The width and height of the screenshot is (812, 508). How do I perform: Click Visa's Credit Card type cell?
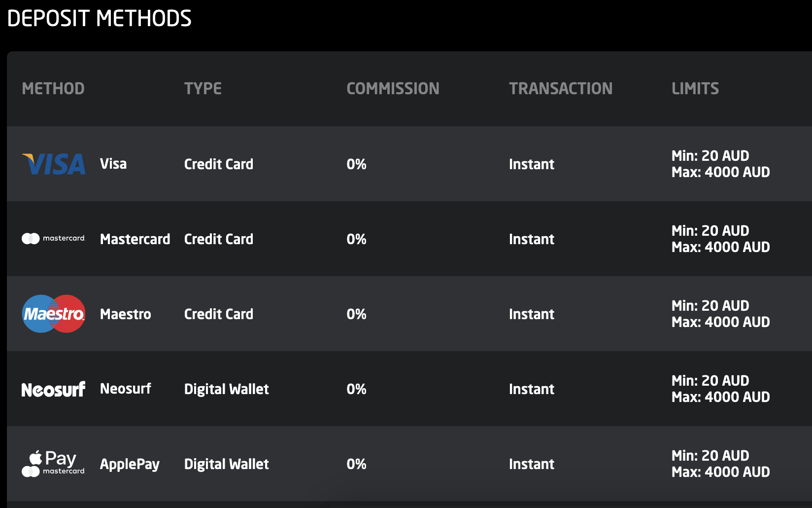[x=219, y=164]
